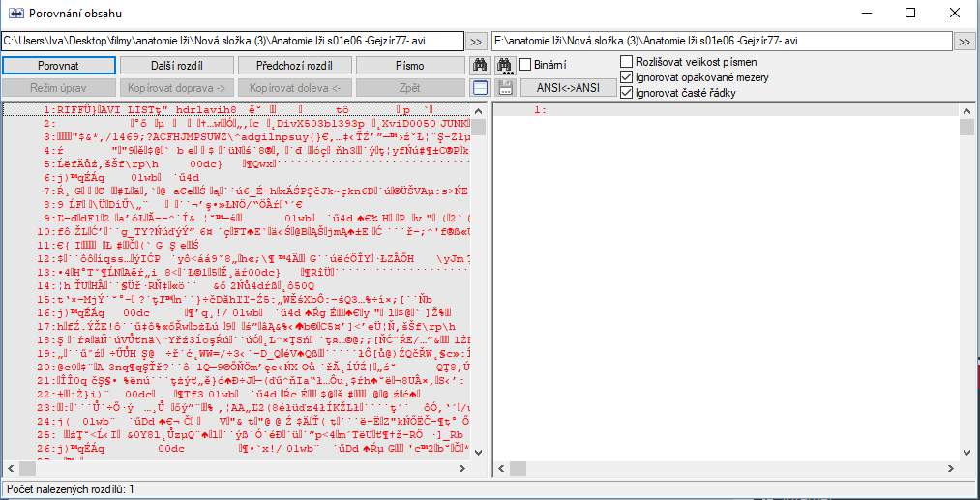980x500 pixels.
Task: Select line 3 with ACFHJMPSUWZ text
Action: (x=236, y=137)
